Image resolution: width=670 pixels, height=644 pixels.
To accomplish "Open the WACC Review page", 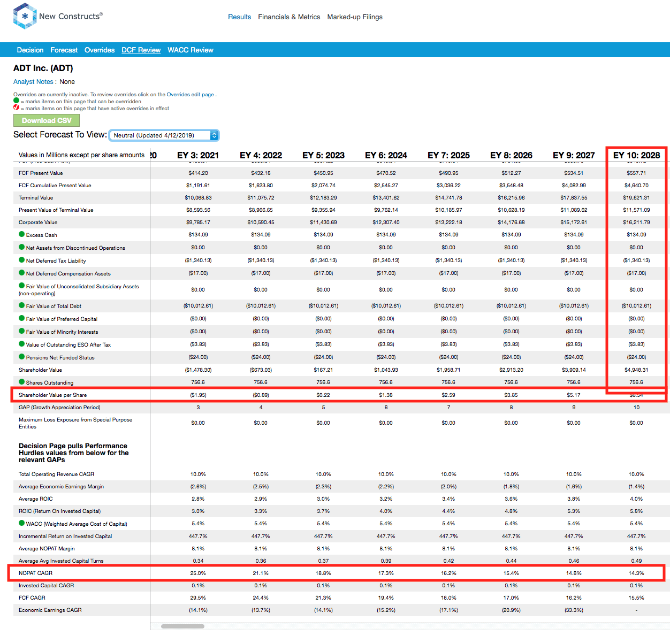I will 191,50.
